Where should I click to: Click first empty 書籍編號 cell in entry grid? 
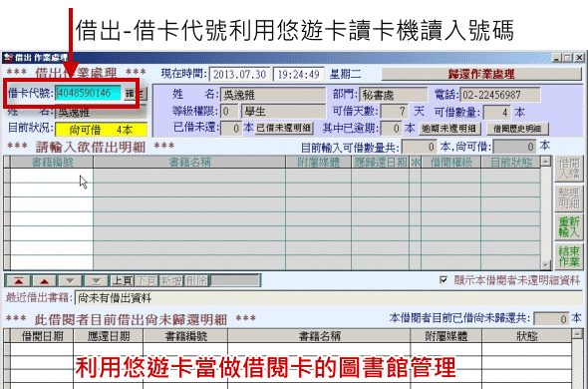[52, 176]
